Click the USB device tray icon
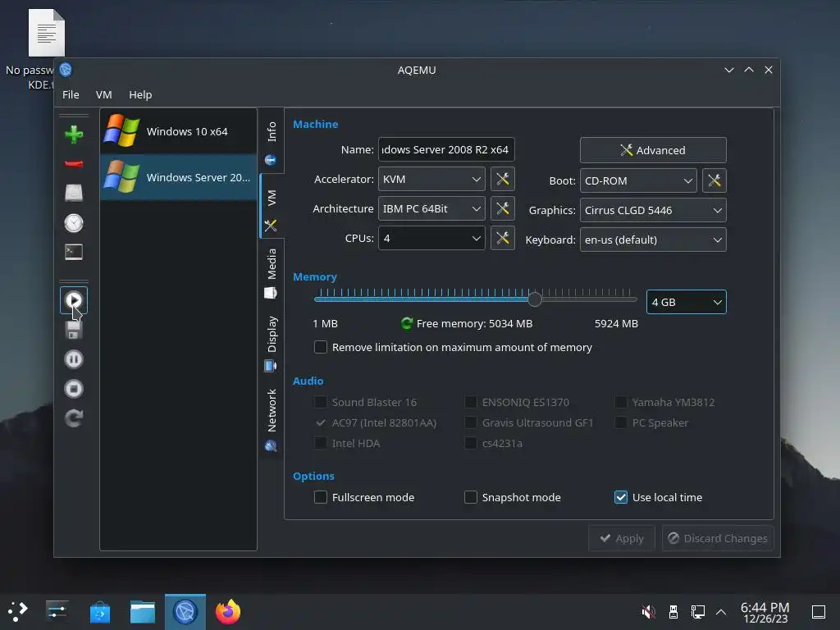Viewport: 840px width, 630px height. [673, 612]
